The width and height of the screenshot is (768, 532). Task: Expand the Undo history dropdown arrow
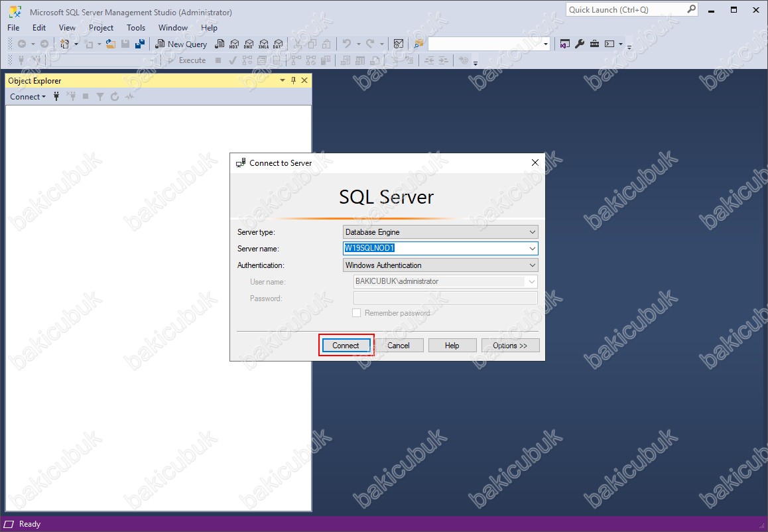tap(359, 44)
